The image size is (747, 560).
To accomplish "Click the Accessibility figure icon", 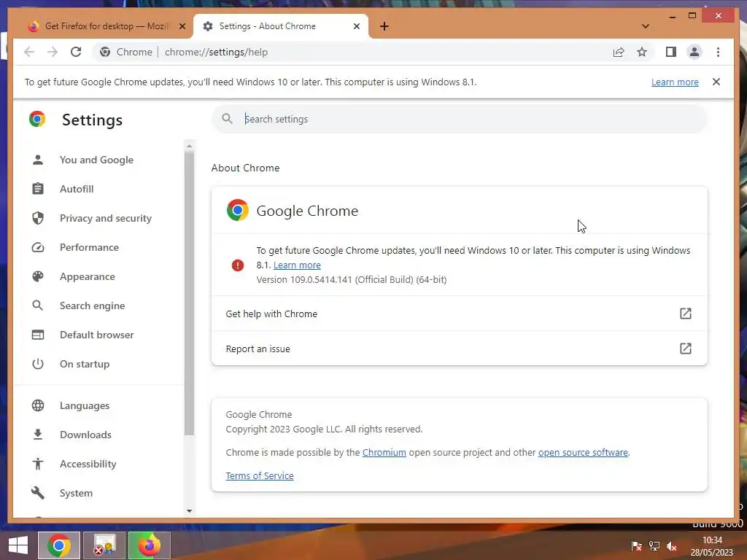I will pos(38,464).
